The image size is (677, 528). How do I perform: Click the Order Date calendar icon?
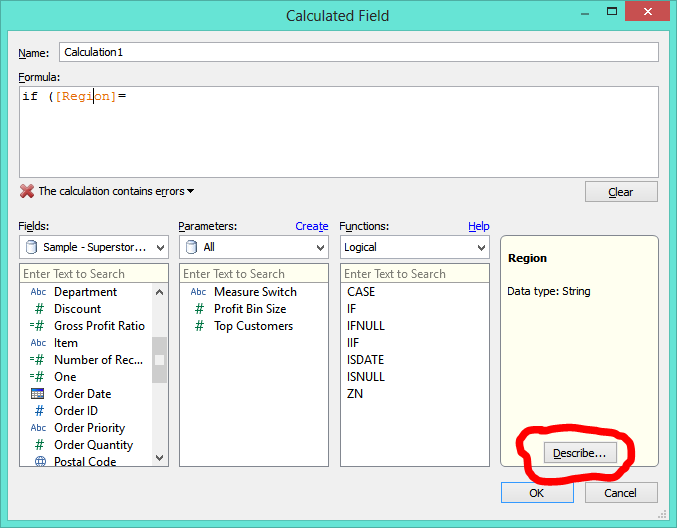(x=38, y=394)
